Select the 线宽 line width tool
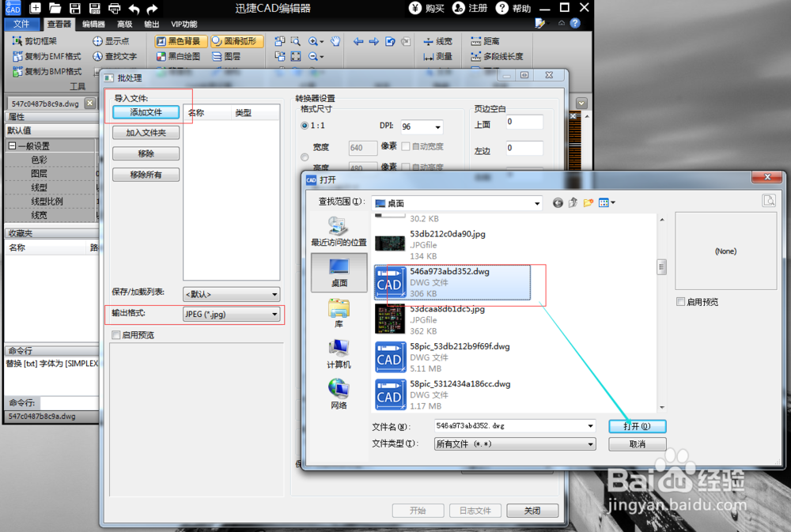791x532 pixels. (x=438, y=41)
